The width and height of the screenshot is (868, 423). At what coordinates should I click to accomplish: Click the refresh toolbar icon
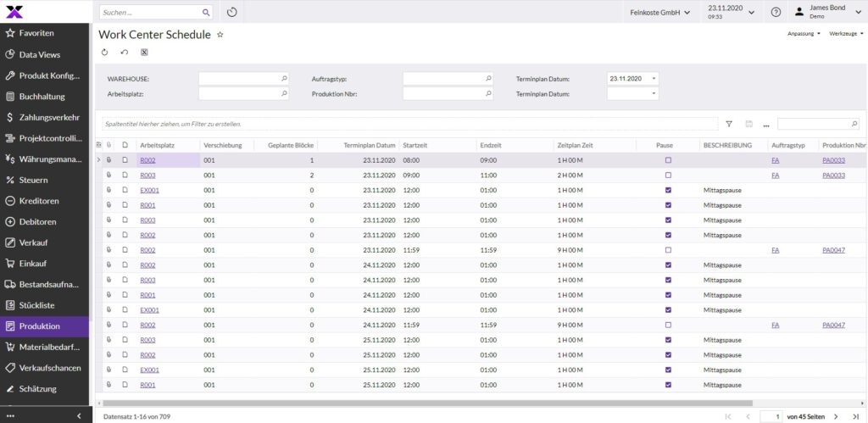104,53
